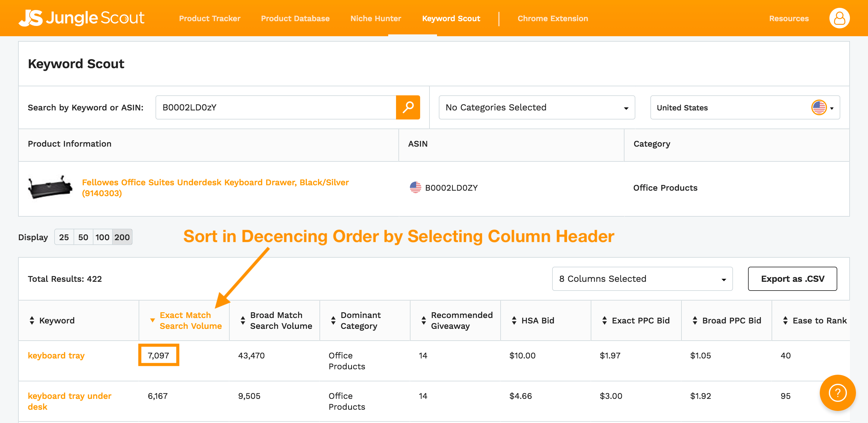
Task: Sort by Ease to Rank arrows
Action: point(785,320)
